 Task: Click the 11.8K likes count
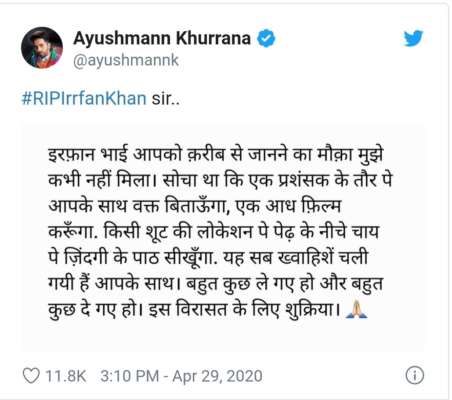(x=66, y=376)
